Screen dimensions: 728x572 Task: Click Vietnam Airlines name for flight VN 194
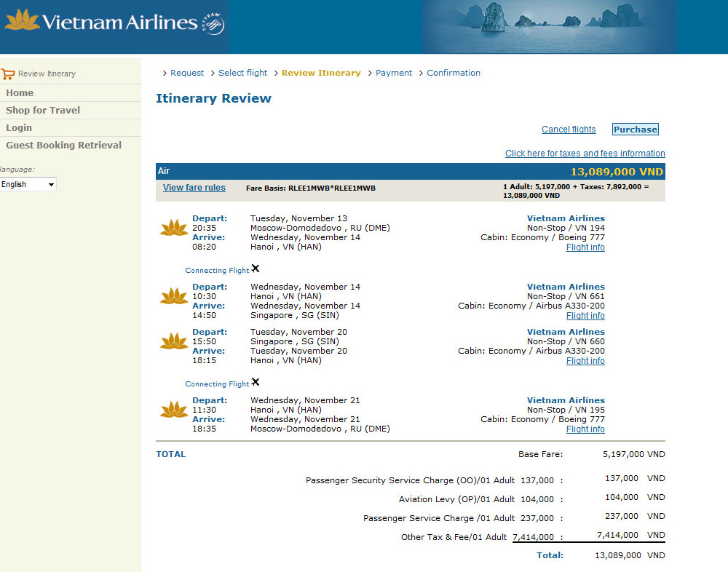566,218
